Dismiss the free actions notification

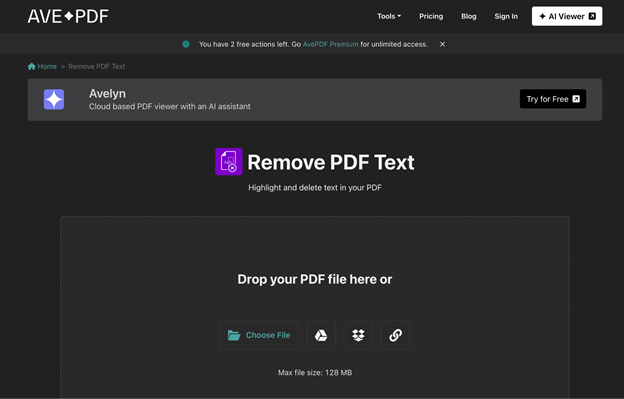click(x=442, y=44)
